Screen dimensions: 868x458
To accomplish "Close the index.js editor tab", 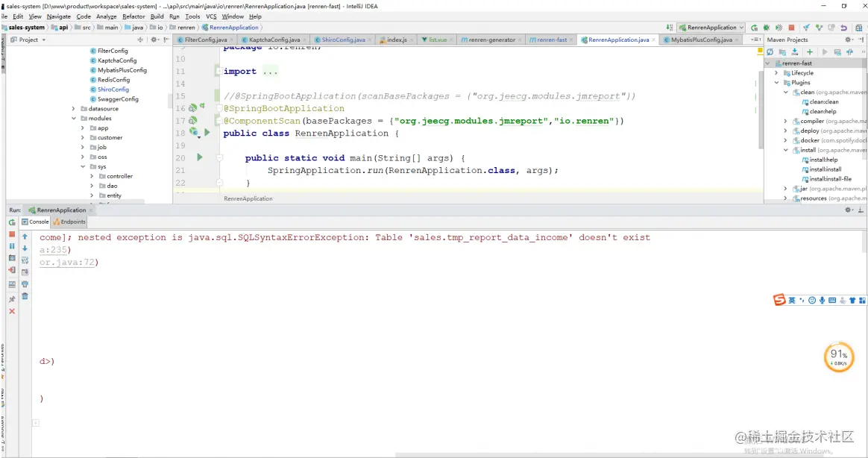I will click(412, 40).
